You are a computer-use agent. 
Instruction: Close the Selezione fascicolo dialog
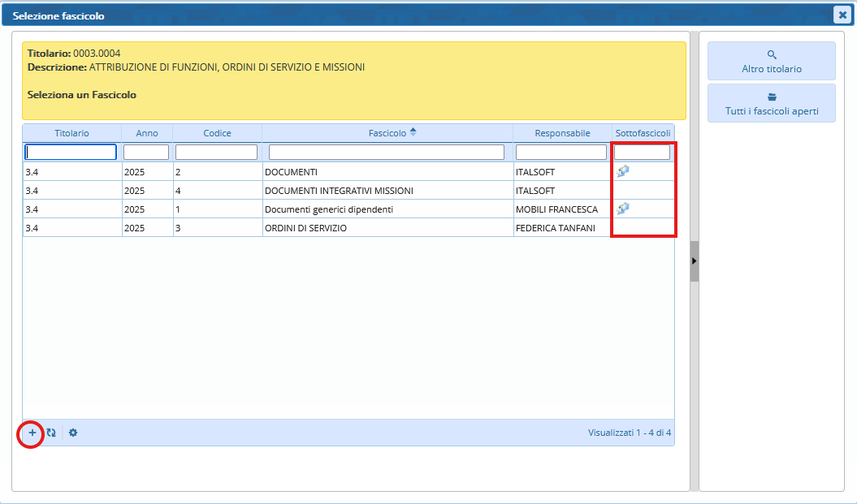pyautogui.click(x=842, y=15)
